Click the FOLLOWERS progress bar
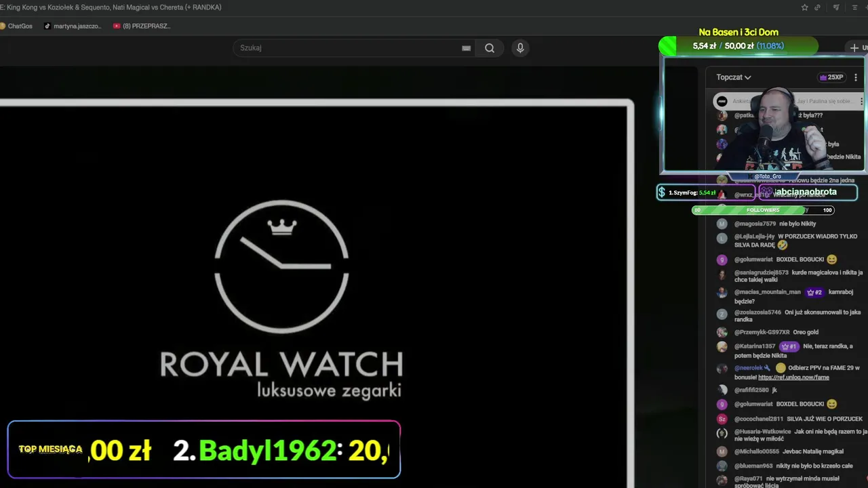This screenshot has width=868, height=488. pos(763,210)
